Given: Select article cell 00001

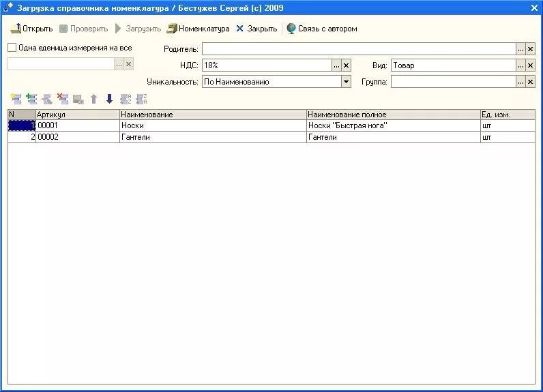Looking at the screenshot, I should coord(78,125).
